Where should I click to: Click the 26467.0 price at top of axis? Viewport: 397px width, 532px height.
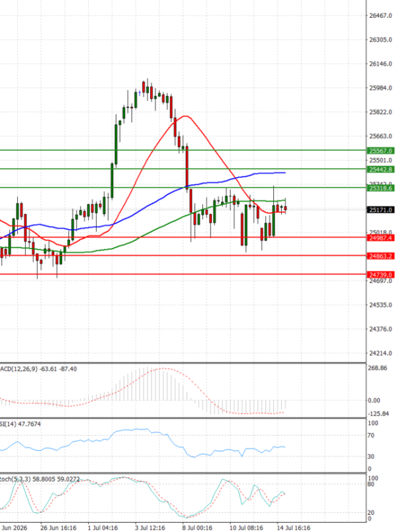click(x=380, y=16)
